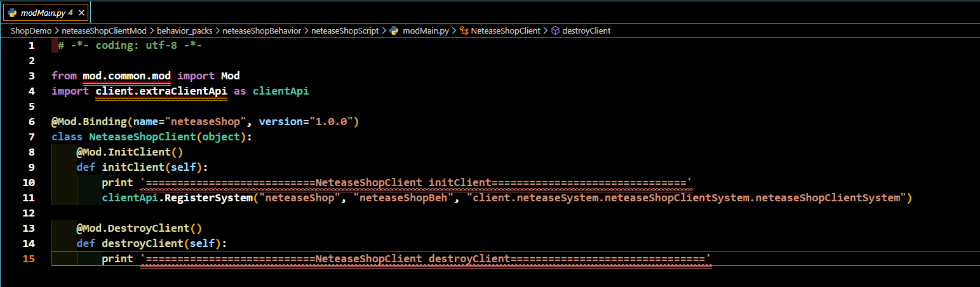Screen dimensions: 980x287
Task: Click the destroyClient method cube icon
Action: coord(555,30)
